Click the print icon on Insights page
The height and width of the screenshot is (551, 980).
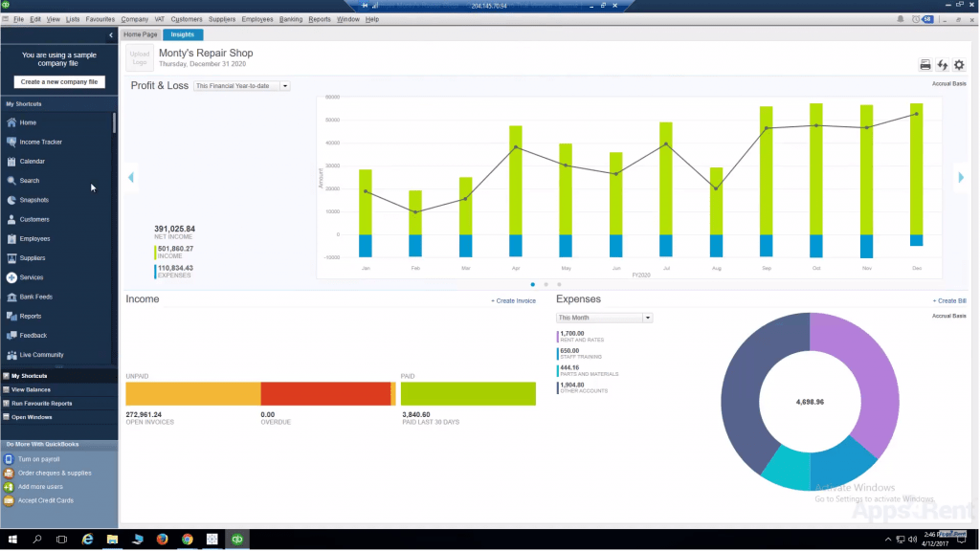click(x=925, y=65)
